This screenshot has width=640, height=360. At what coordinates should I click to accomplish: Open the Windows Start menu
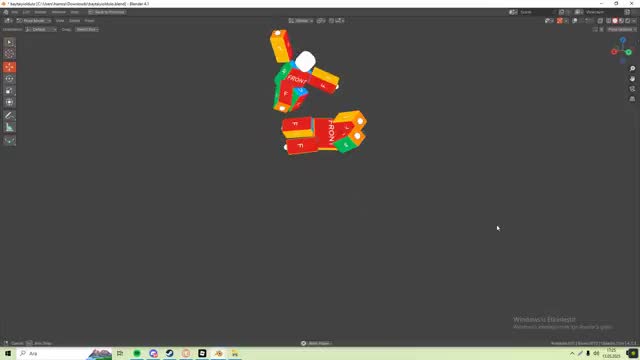8,353
